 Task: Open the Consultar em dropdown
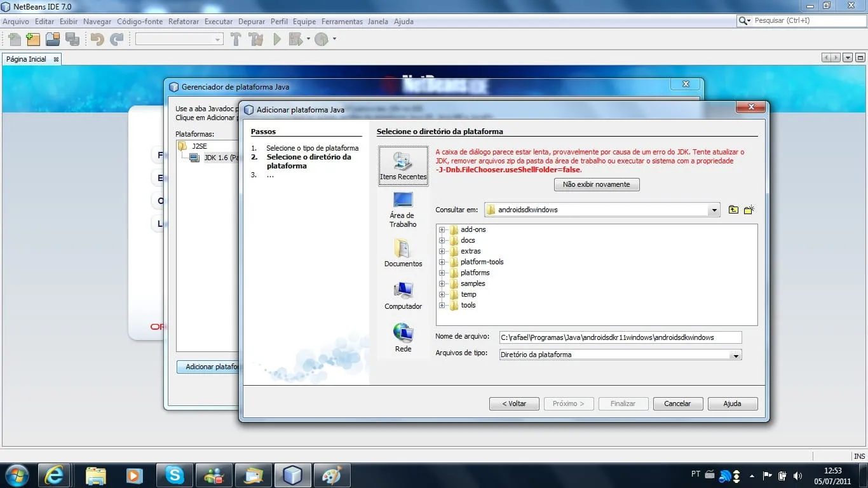coord(714,210)
